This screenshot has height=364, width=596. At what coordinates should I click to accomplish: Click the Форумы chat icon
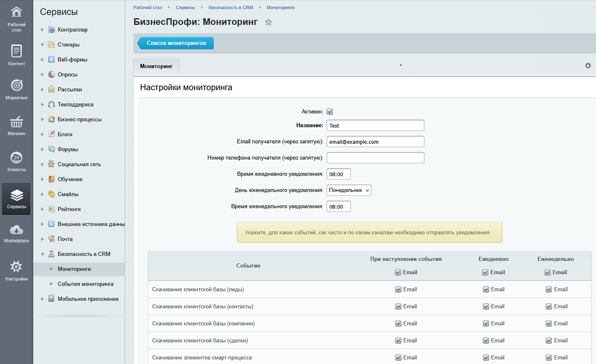[52, 149]
